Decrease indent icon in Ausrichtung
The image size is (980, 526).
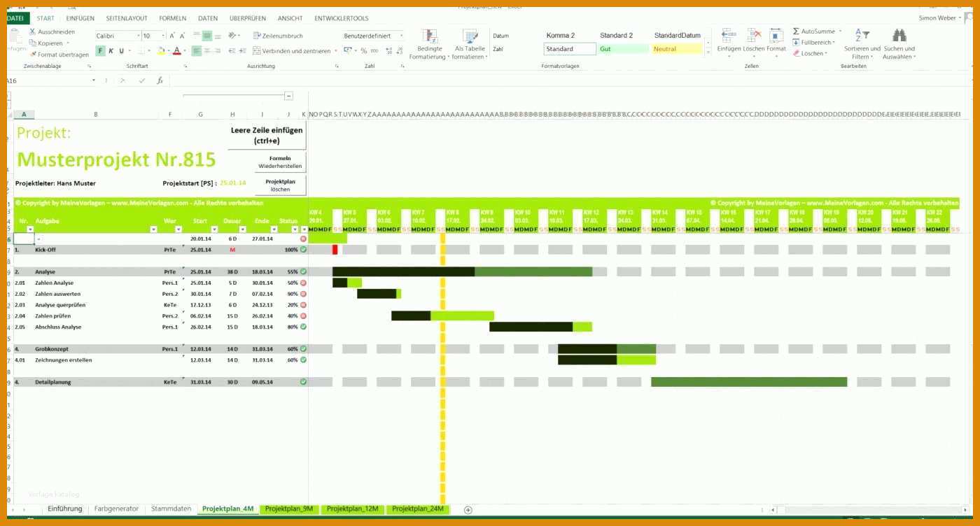[x=232, y=51]
